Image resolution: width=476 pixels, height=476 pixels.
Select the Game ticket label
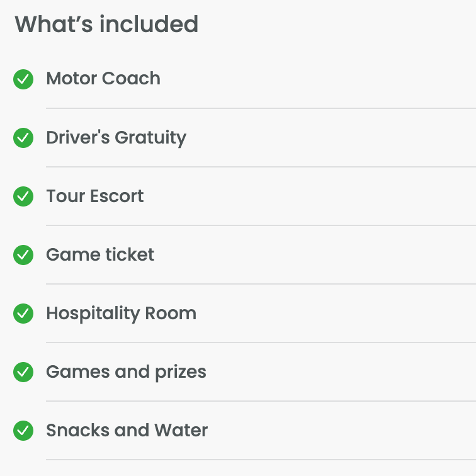pos(100,254)
